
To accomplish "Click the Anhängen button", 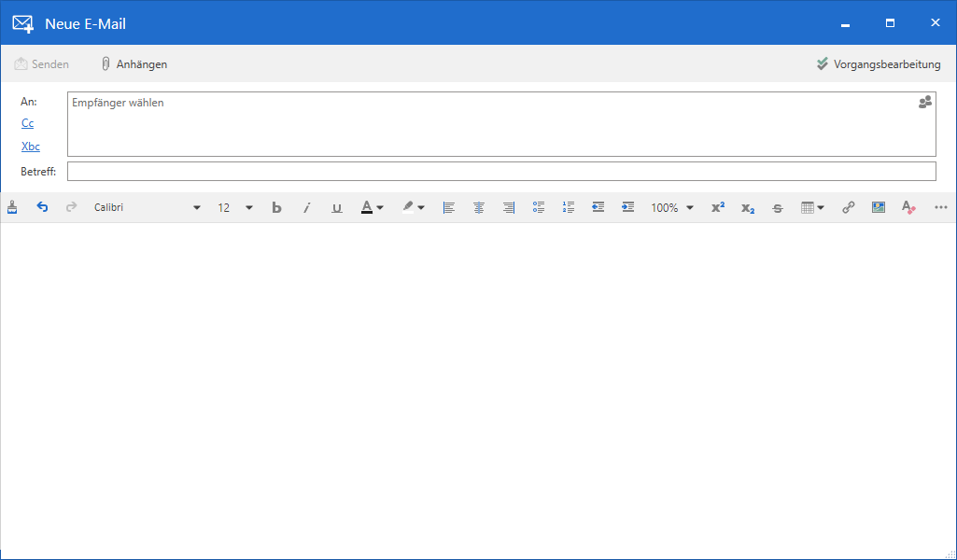I will (134, 64).
